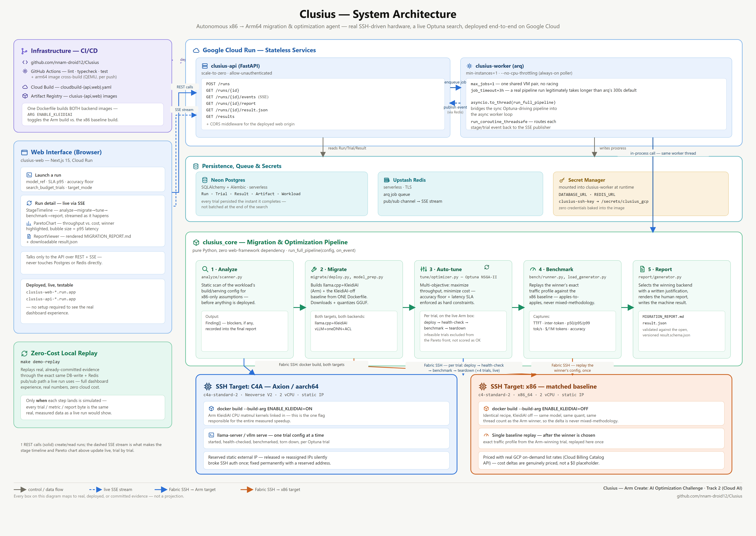This screenshot has width=756, height=536.
Task: Click the 'REST calls' arrow label
Action: (x=185, y=87)
